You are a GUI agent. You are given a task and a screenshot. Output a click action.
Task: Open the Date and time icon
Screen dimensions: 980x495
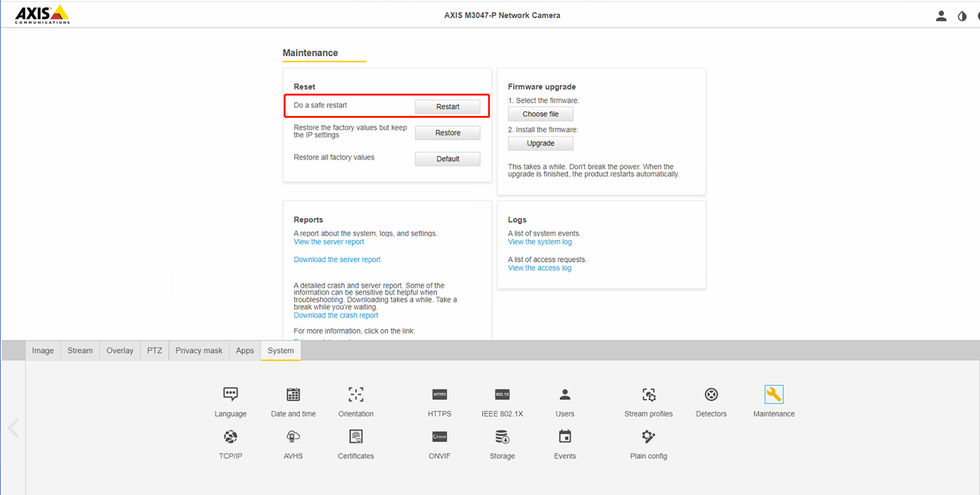293,394
